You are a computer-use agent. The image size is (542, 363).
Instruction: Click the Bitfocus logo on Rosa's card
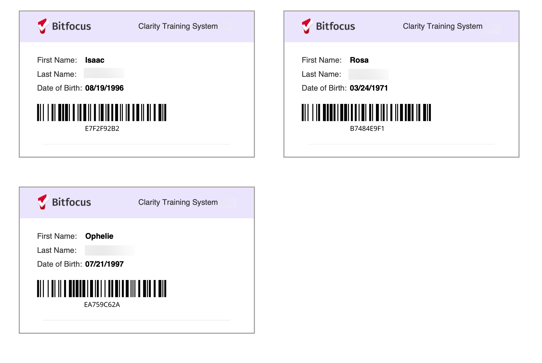pos(328,26)
